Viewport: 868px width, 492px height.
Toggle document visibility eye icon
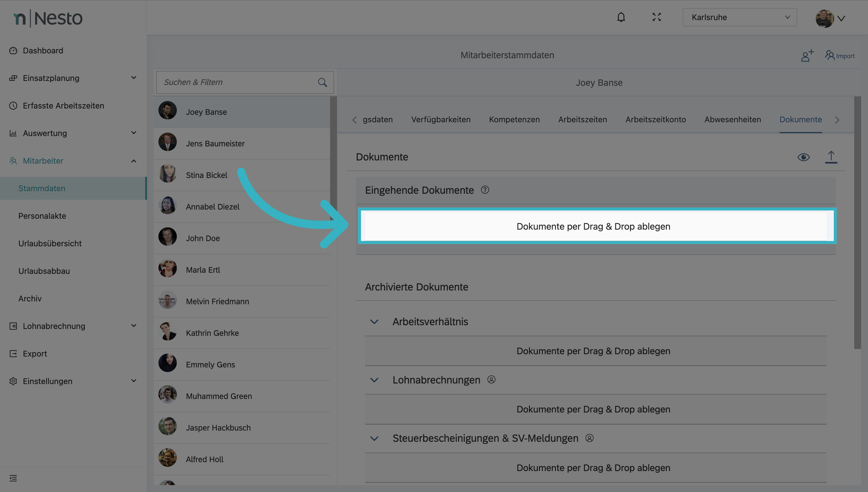coord(803,157)
